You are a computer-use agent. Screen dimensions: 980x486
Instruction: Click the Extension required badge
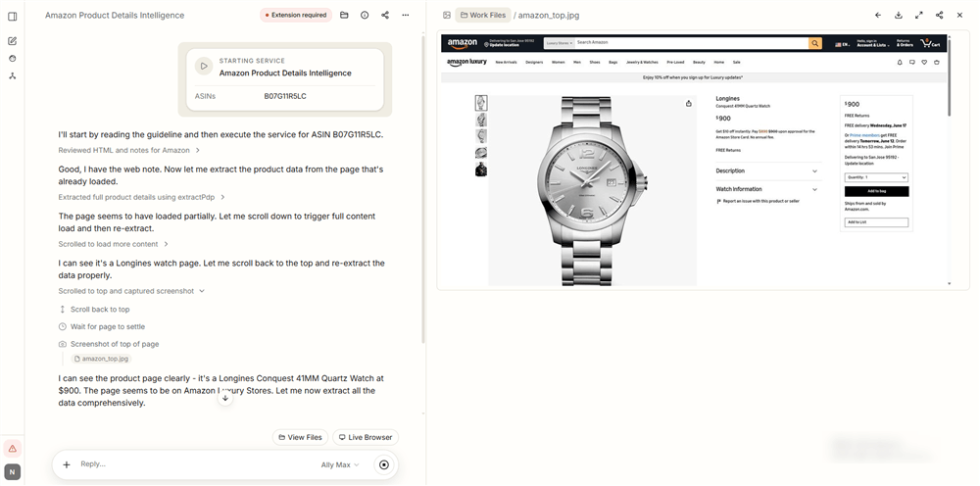click(x=296, y=15)
